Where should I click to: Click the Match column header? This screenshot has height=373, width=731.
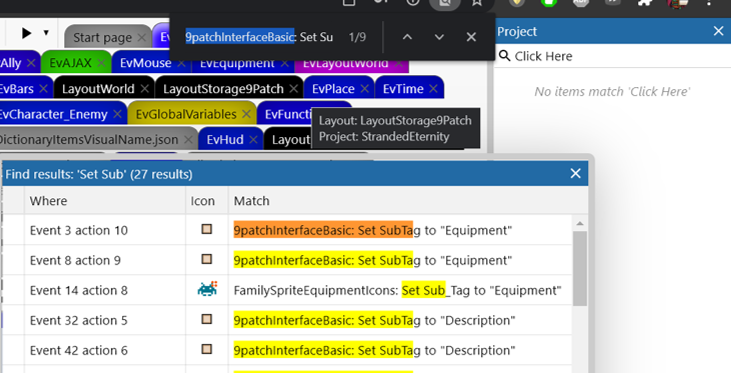pyautogui.click(x=251, y=201)
